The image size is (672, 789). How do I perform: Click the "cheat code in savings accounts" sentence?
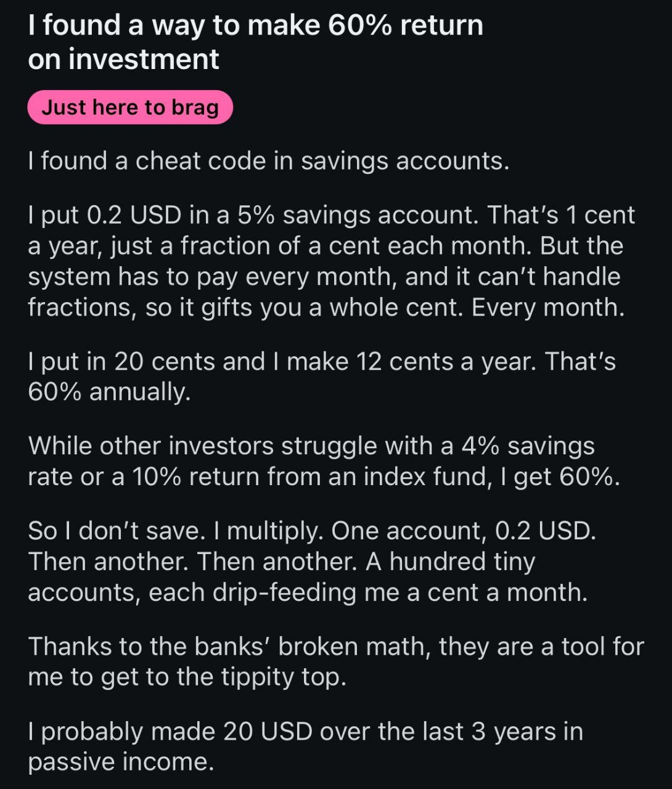[268, 161]
